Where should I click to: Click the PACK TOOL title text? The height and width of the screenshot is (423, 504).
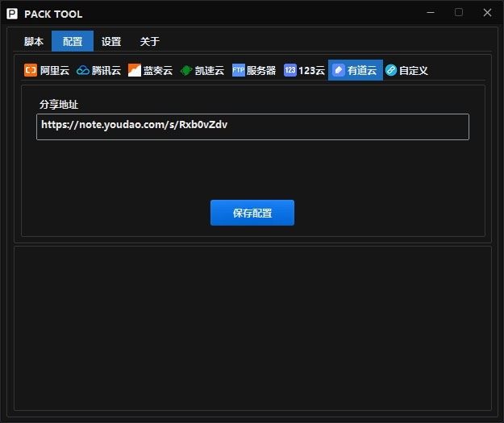coord(53,15)
